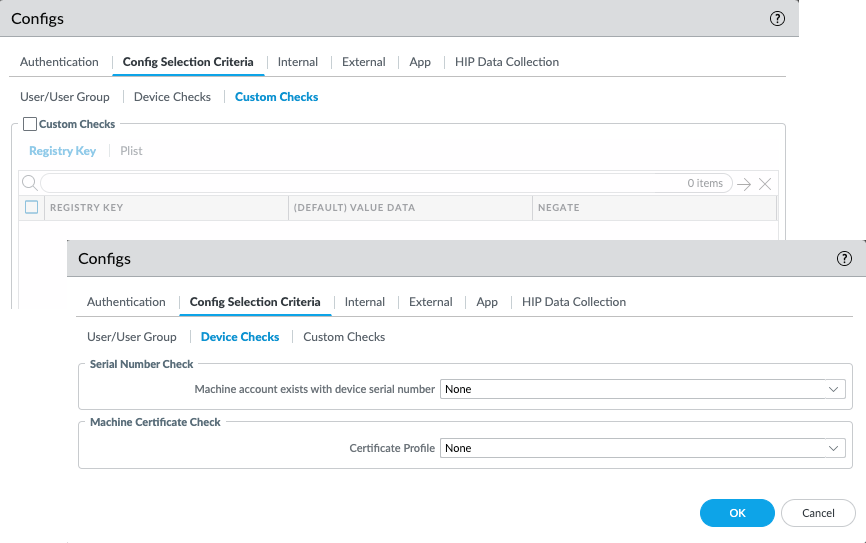Viewport: 866px width, 543px height.
Task: Click the right arrow icon next to the items count
Action: pyautogui.click(x=743, y=184)
